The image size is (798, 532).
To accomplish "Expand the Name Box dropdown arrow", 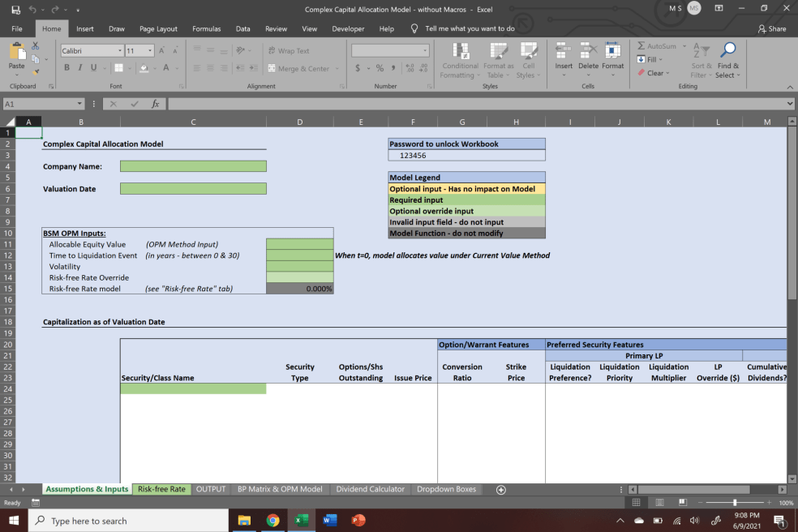I will point(80,104).
